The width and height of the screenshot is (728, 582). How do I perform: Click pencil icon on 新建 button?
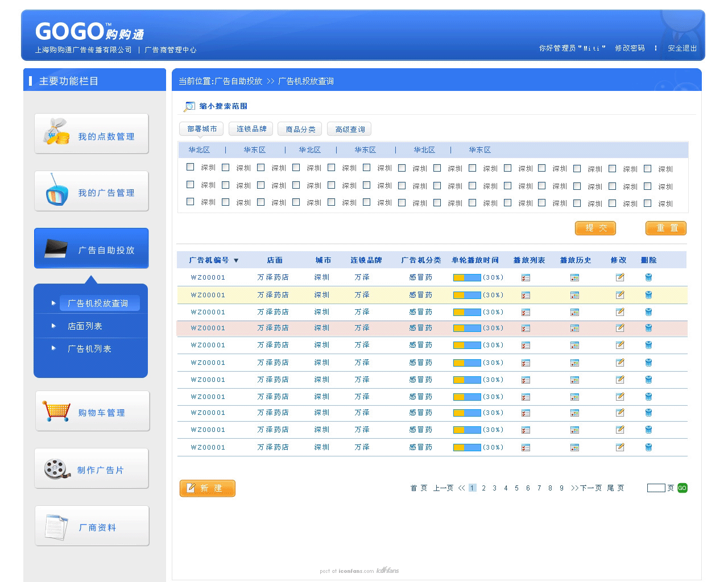coord(191,488)
